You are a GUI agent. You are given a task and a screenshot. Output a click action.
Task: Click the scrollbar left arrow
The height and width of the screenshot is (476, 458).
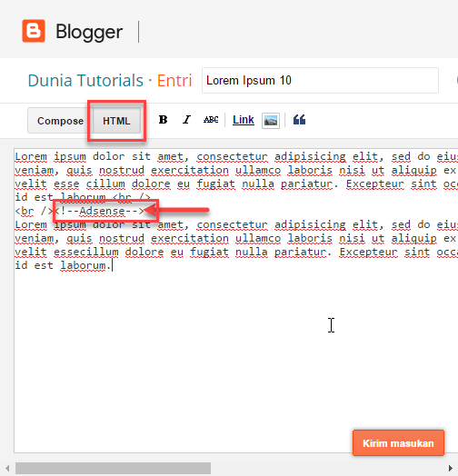click(x=7, y=468)
